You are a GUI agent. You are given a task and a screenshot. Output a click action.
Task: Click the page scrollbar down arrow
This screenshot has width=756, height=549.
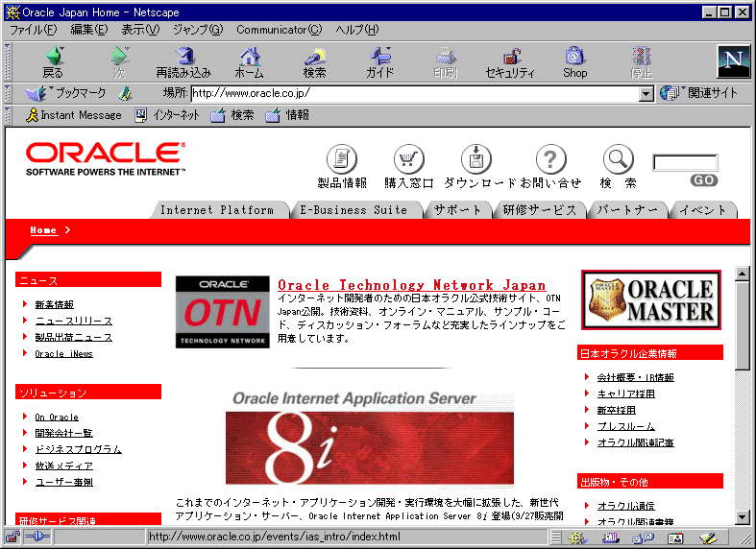click(743, 517)
